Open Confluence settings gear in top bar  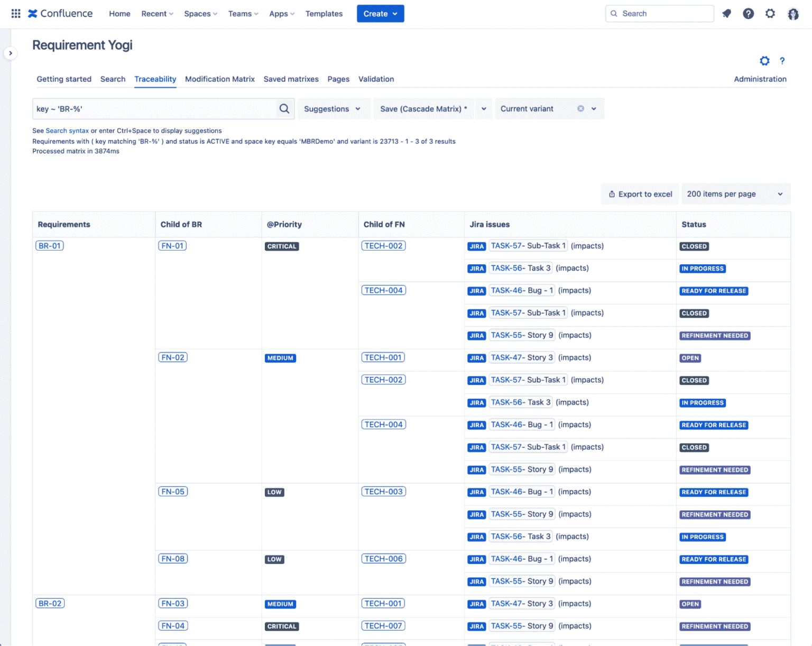(x=770, y=13)
